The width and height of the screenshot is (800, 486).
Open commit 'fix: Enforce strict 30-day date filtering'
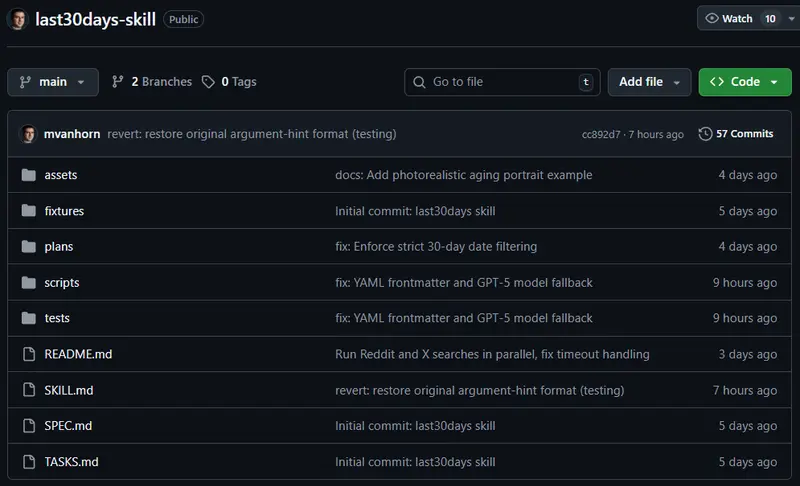coord(436,247)
